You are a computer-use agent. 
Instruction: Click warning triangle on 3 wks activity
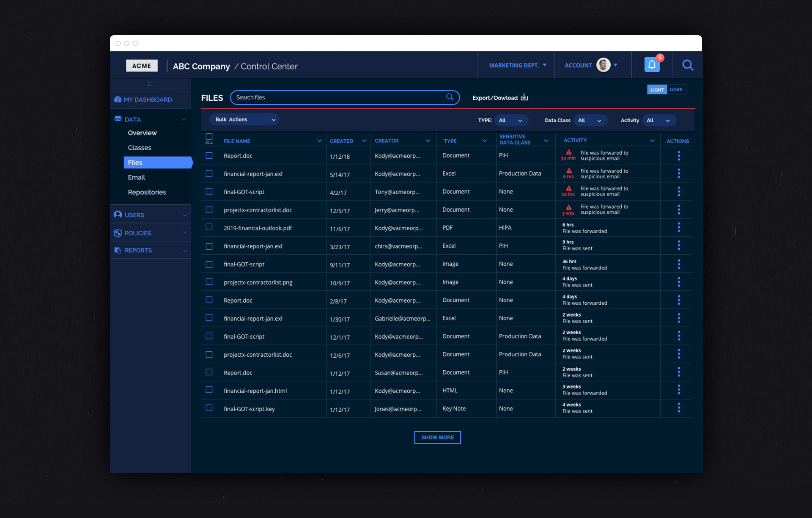[x=569, y=207]
